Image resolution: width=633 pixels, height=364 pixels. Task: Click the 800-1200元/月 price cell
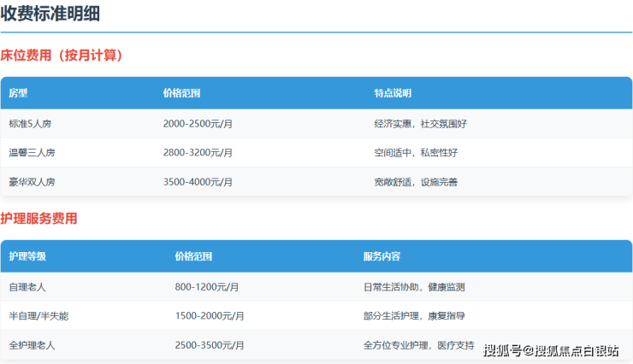pyautogui.click(x=206, y=287)
